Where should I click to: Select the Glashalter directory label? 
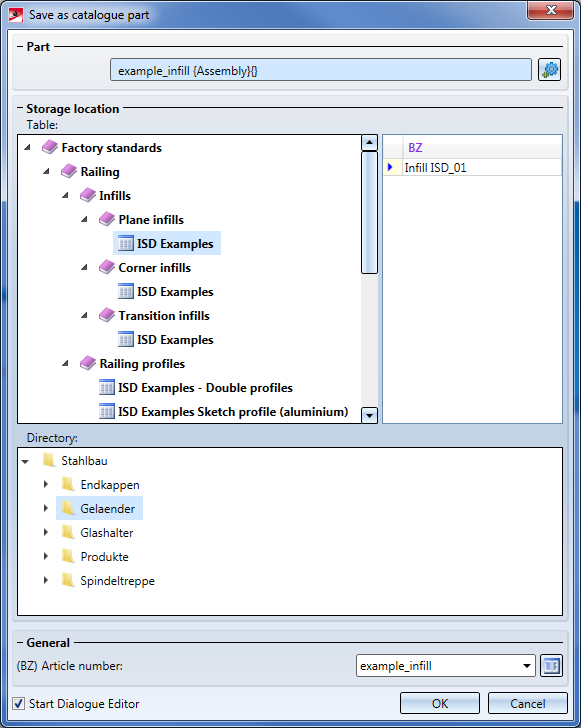click(107, 533)
